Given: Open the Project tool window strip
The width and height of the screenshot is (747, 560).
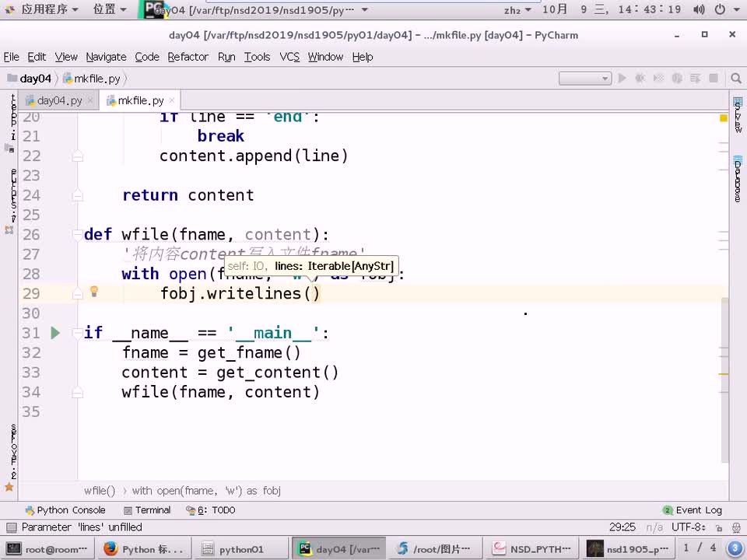Looking at the screenshot, I should coord(10,122).
